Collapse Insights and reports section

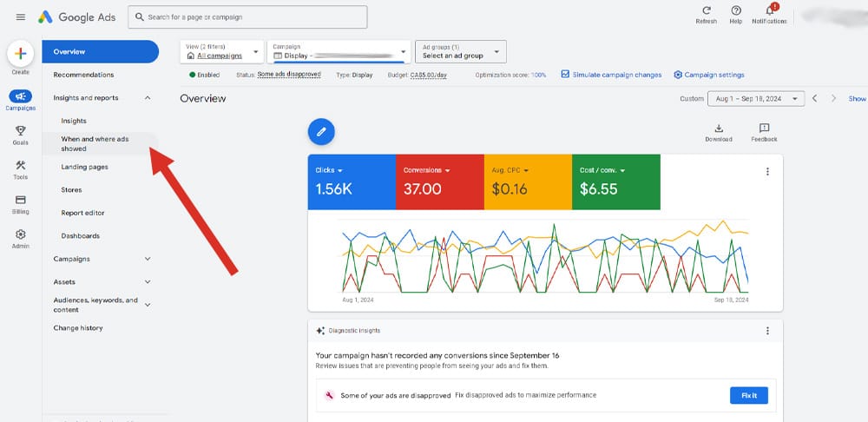tap(148, 98)
